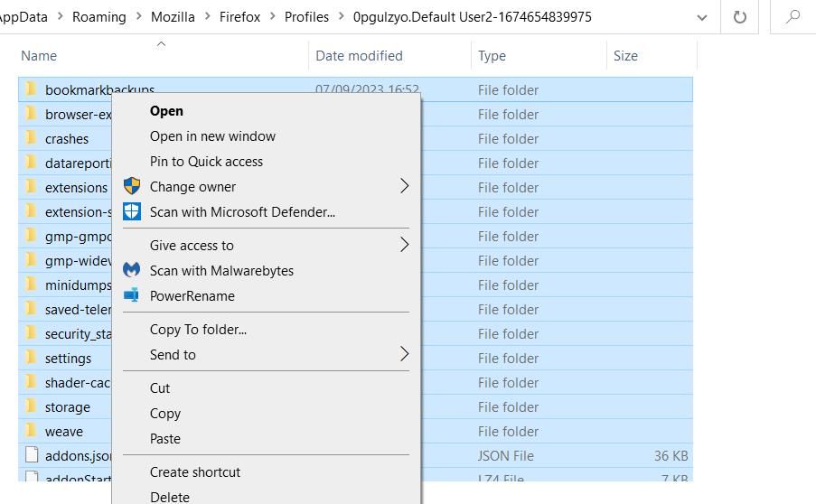Viewport: 816px width, 504px height.
Task: Click the PowerRename icon in context menu
Action: tap(132, 295)
